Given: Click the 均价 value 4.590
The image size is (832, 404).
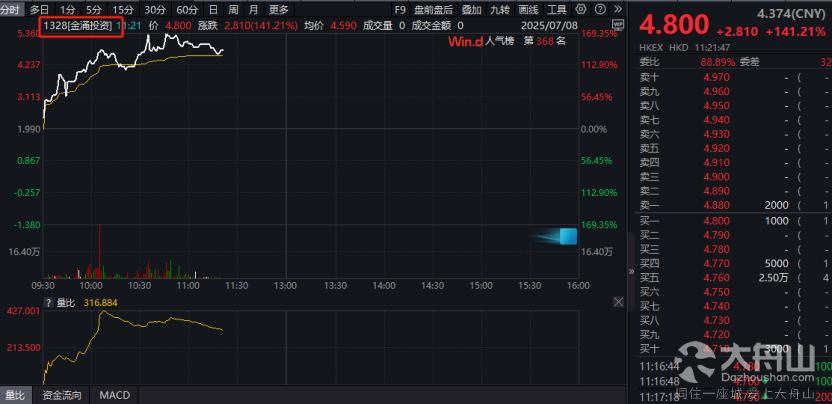Looking at the screenshot, I should pos(344,25).
